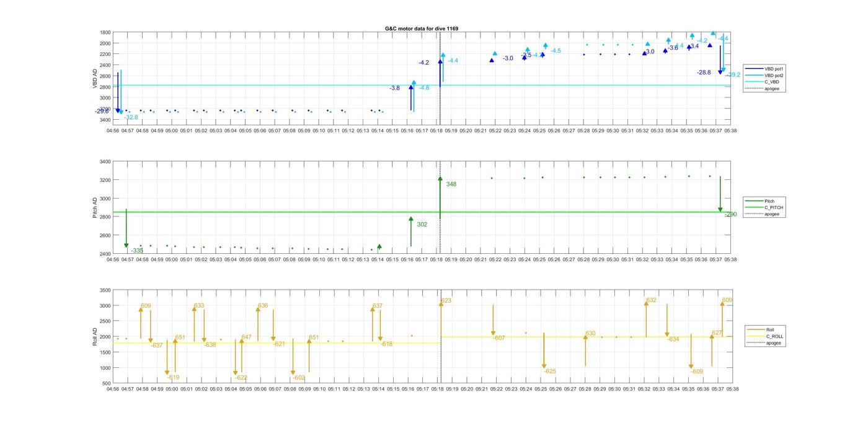
Task: Click the horizontal green C_PITCH line
Action: pos(422,212)
